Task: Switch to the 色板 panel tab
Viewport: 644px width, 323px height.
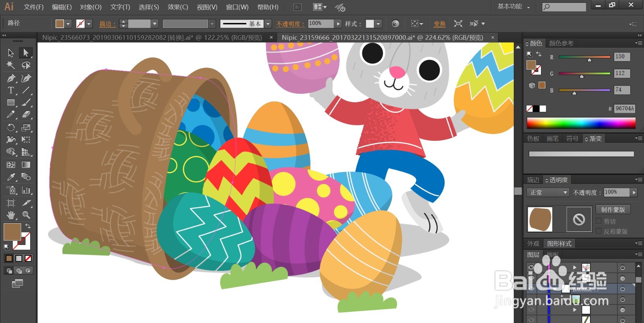Action: pos(533,138)
